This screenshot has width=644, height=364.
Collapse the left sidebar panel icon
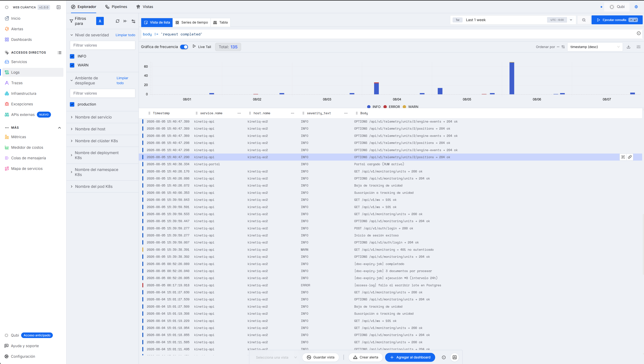tap(59, 7)
